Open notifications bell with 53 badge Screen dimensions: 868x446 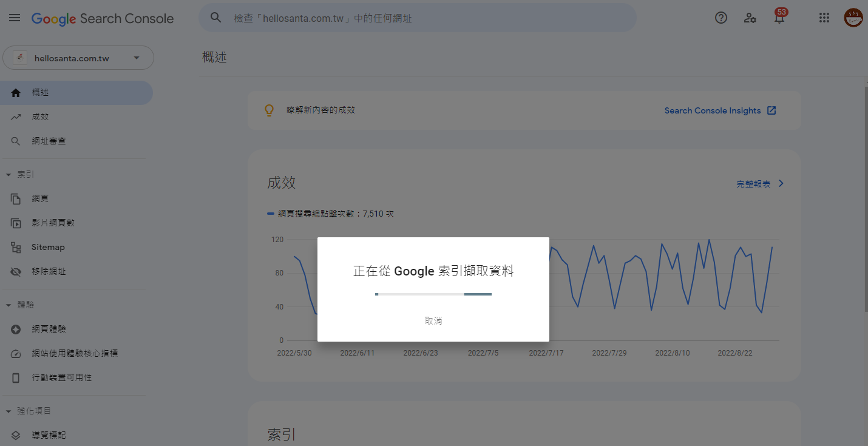(x=780, y=17)
